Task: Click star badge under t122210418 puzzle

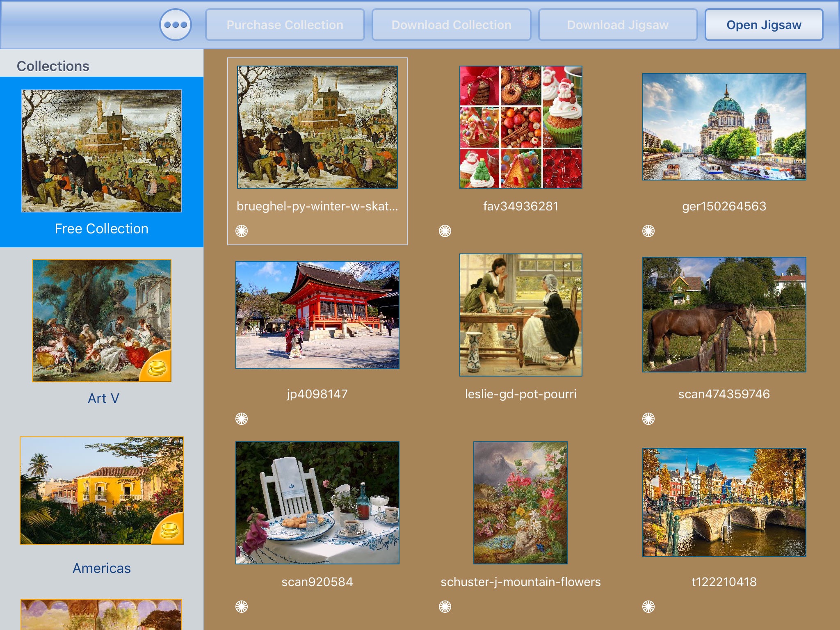Action: (648, 607)
